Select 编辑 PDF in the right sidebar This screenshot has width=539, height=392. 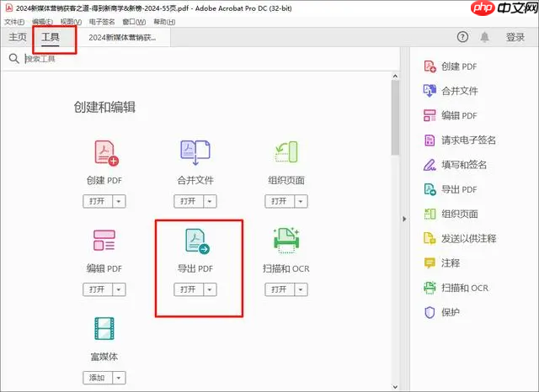(x=451, y=116)
